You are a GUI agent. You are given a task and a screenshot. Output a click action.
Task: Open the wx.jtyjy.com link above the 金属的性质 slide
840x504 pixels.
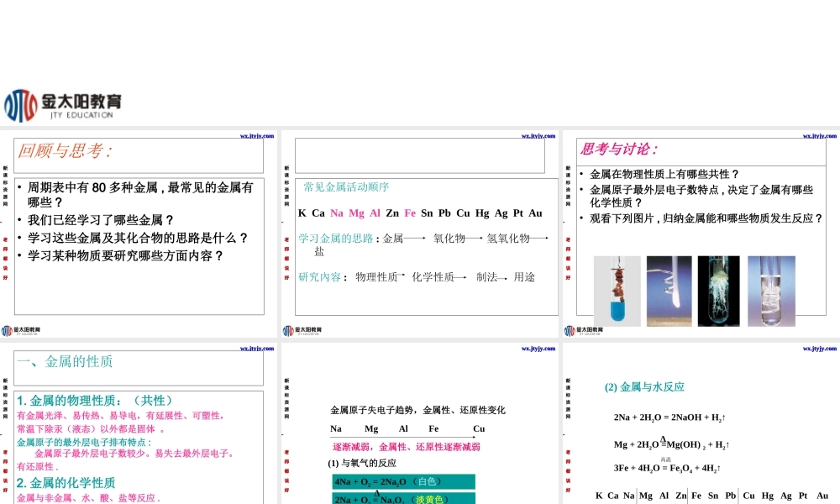(257, 348)
